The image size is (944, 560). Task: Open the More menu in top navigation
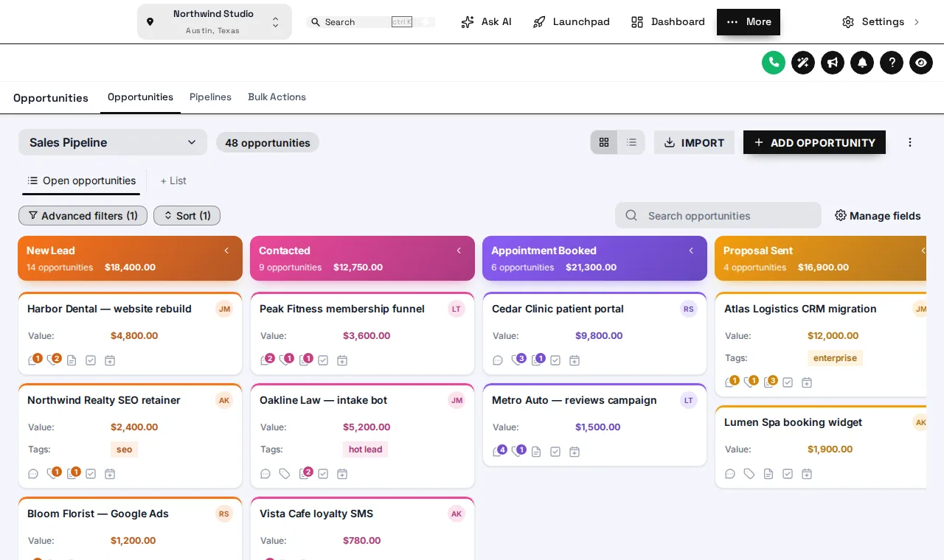point(749,22)
